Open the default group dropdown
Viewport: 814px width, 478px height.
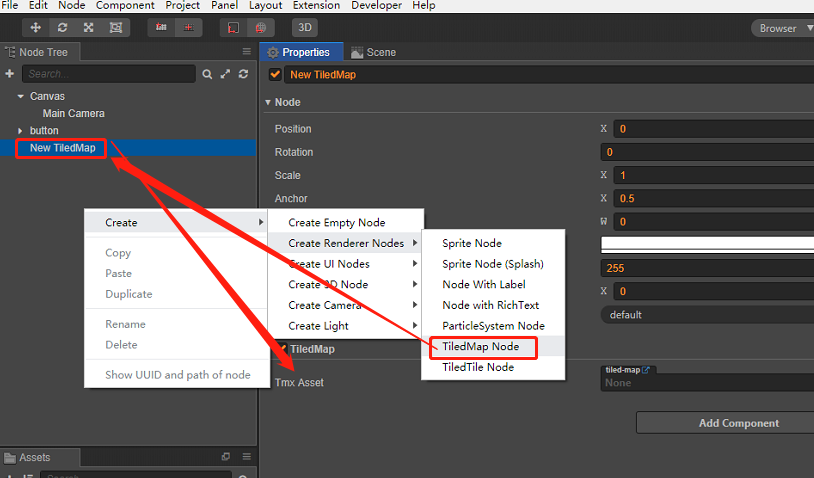[x=707, y=315]
